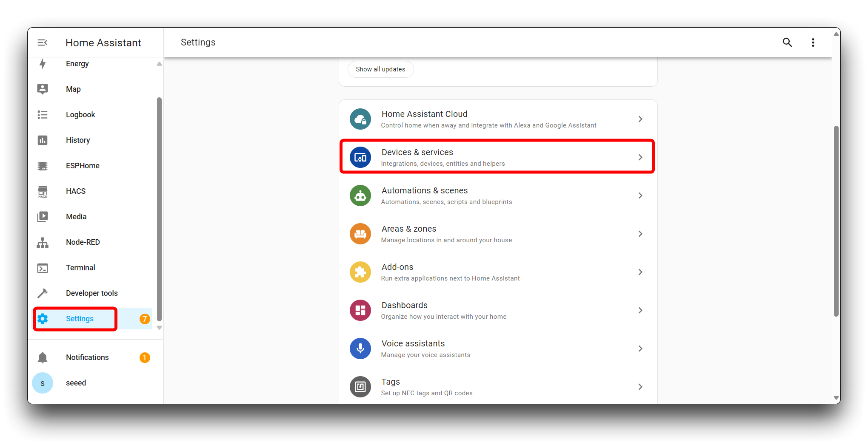Click the Home Assistant Cloud icon
Image resolution: width=868 pixels, height=445 pixels.
360,119
